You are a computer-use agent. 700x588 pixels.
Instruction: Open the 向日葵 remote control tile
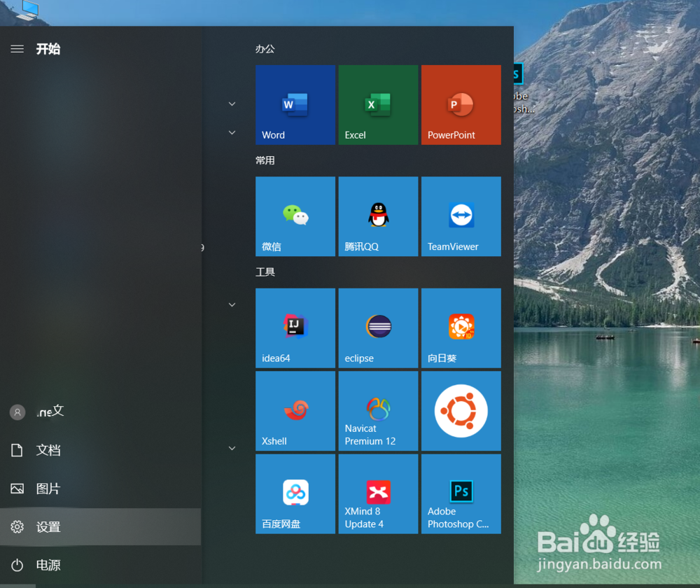(x=460, y=328)
